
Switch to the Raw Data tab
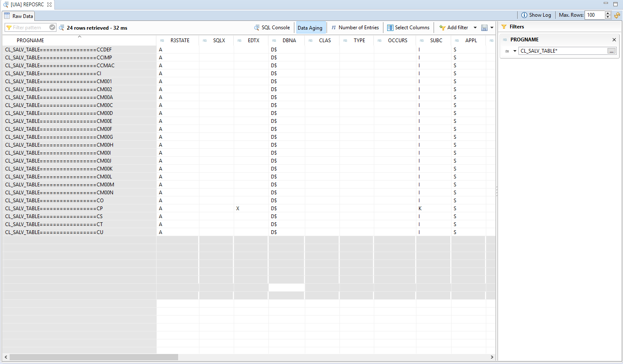point(19,16)
